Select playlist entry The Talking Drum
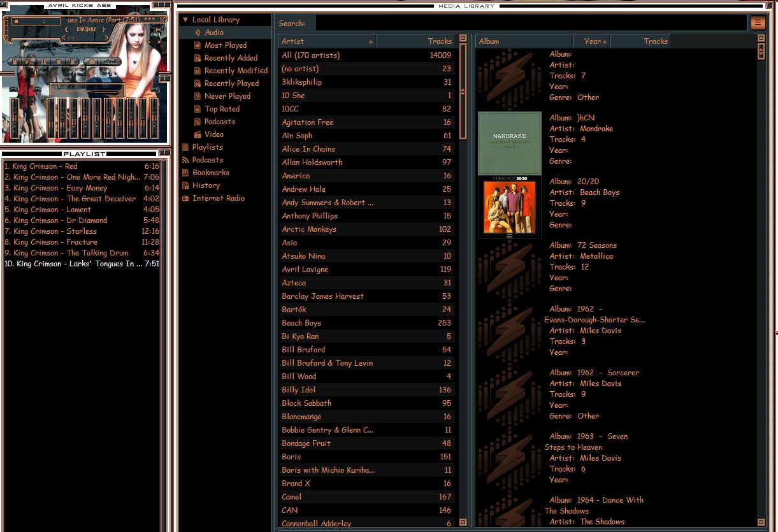778x532 pixels. (x=82, y=253)
